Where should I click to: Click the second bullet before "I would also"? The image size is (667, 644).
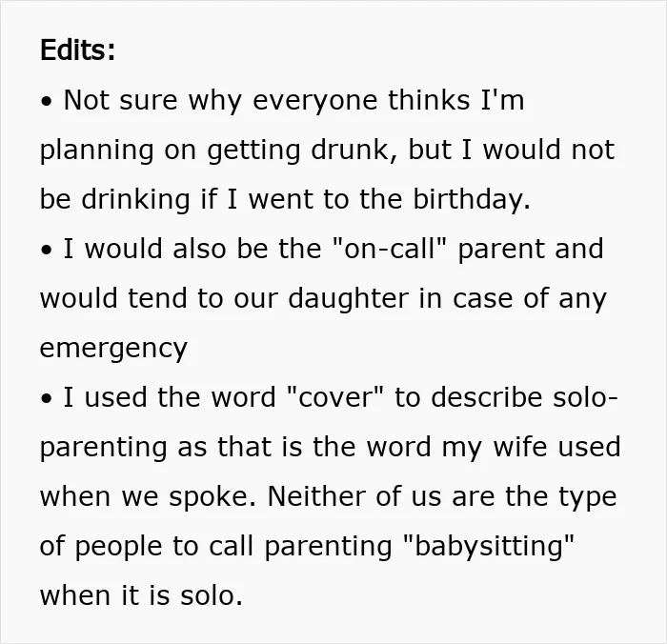click(47, 251)
